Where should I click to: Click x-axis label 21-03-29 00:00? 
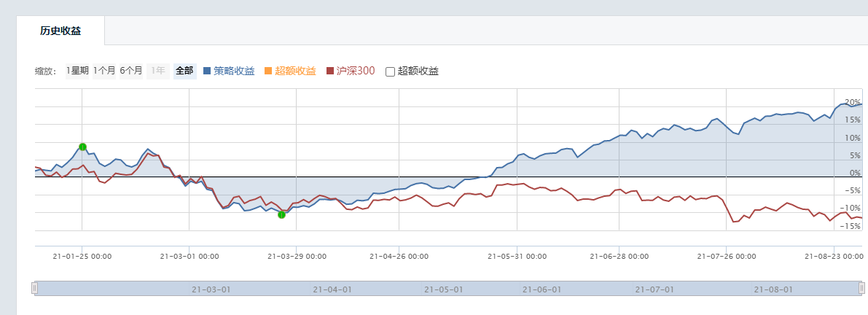pyautogui.click(x=297, y=257)
